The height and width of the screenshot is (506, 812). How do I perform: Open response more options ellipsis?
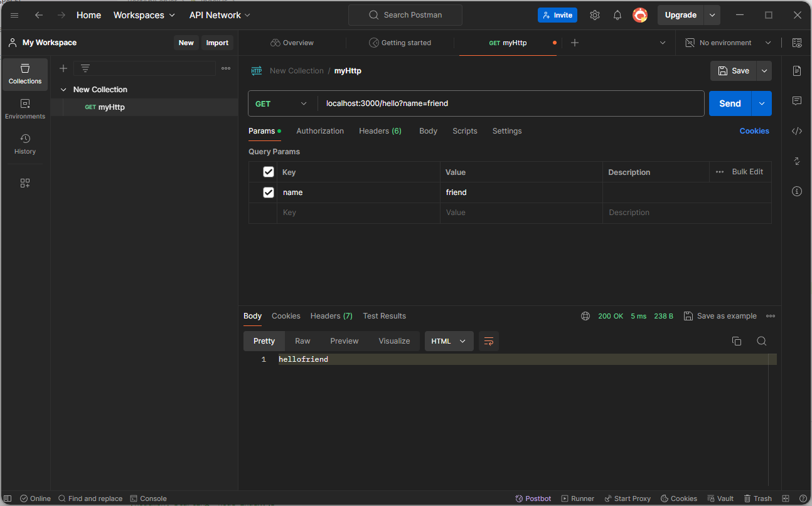click(x=771, y=316)
